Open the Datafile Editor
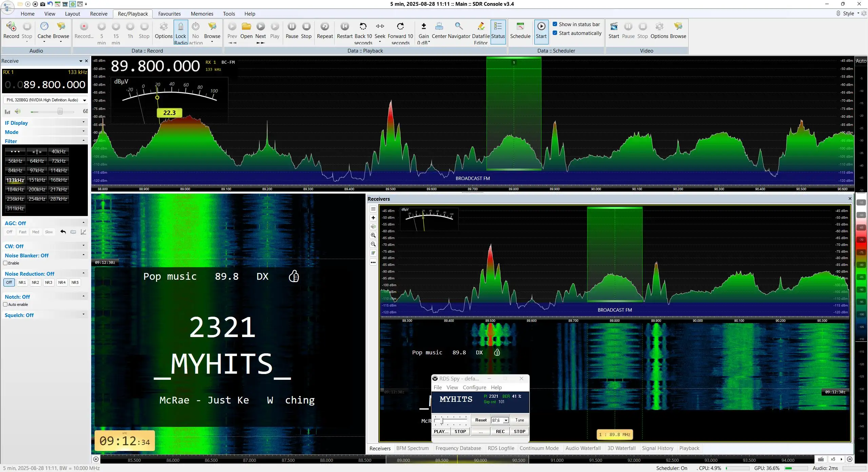Screen dimensions: 868x472 coord(480,26)
